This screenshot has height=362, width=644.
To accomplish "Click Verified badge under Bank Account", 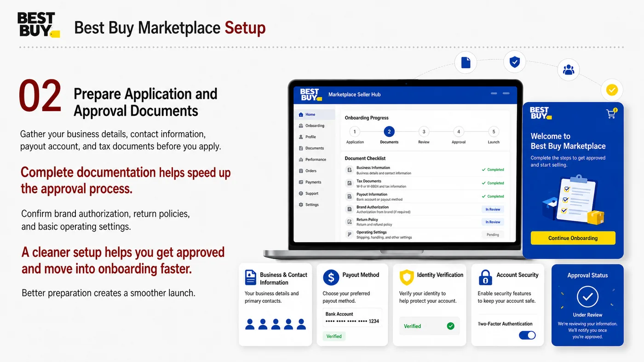I will pos(334,336).
